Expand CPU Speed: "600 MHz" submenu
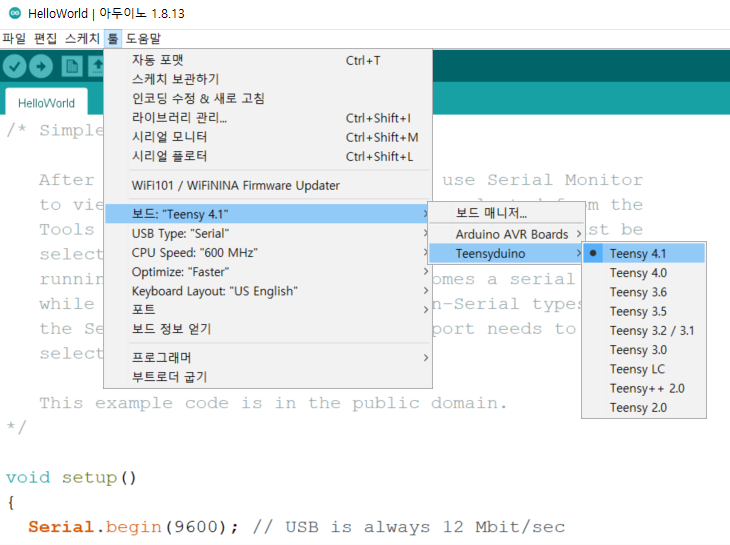 click(x=268, y=253)
